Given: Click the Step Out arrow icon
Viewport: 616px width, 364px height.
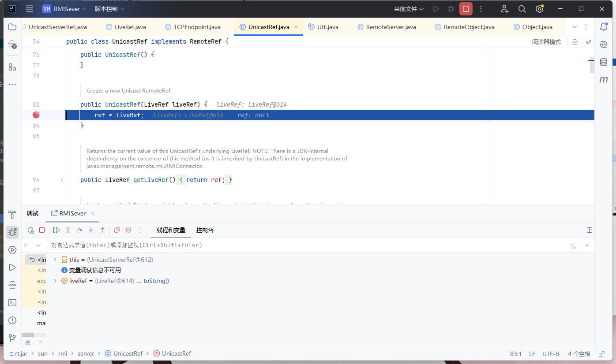Looking at the screenshot, I should [102, 230].
